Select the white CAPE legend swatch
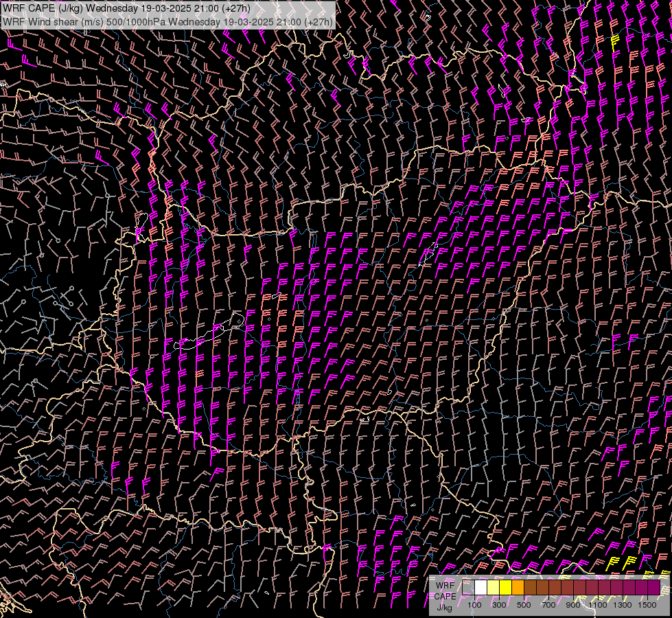The width and height of the screenshot is (672, 618). (481, 588)
